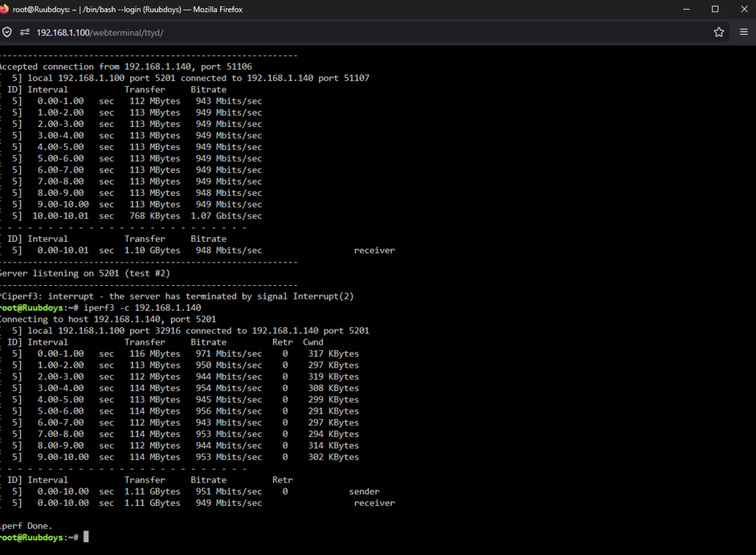Click the '319 KBytes' Cwnd value

tap(333, 377)
